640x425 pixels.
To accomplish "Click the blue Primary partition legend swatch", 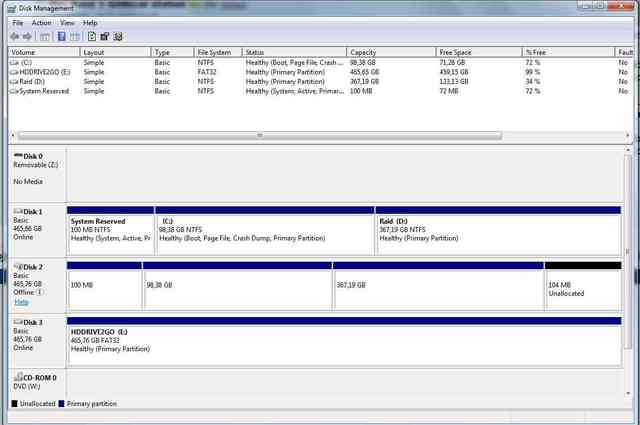I will tap(62, 403).
